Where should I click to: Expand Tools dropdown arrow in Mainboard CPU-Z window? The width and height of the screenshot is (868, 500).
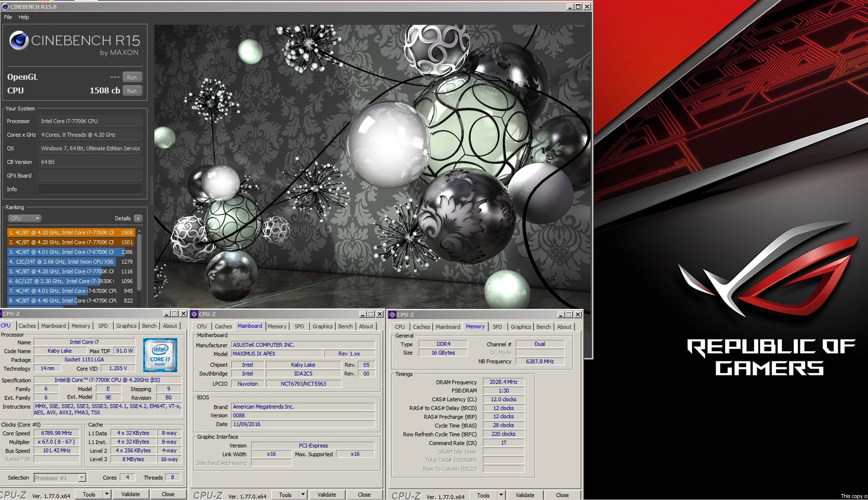pyautogui.click(x=303, y=495)
